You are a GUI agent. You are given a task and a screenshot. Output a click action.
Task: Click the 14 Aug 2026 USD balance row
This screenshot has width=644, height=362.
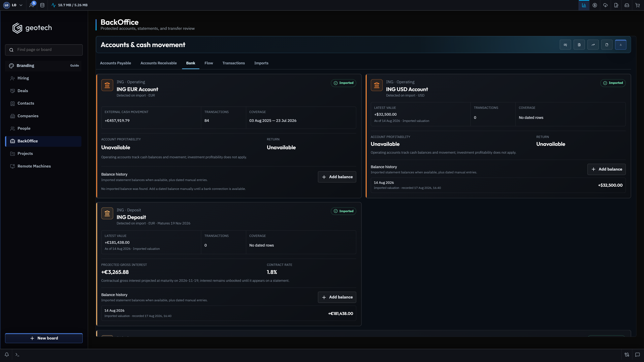[498, 185]
